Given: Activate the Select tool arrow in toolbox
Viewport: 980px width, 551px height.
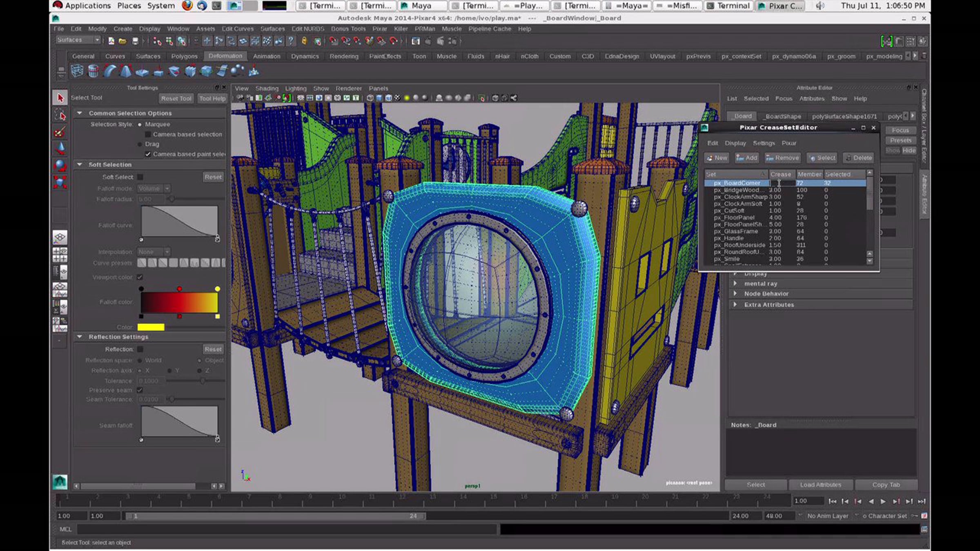Looking at the screenshot, I should pos(60,98).
